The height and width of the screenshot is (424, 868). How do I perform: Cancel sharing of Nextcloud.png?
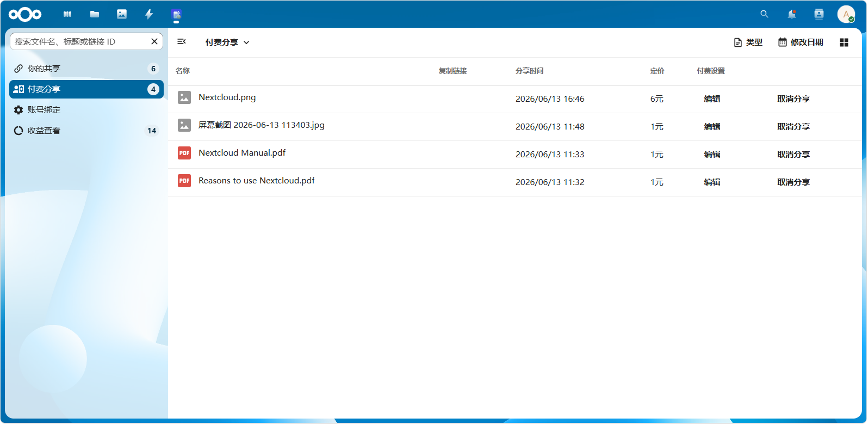793,99
